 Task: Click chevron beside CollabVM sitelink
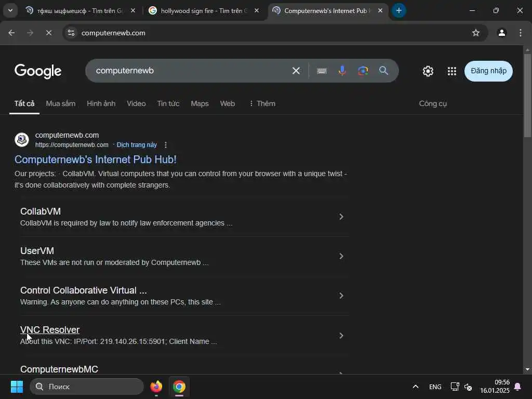tap(341, 217)
